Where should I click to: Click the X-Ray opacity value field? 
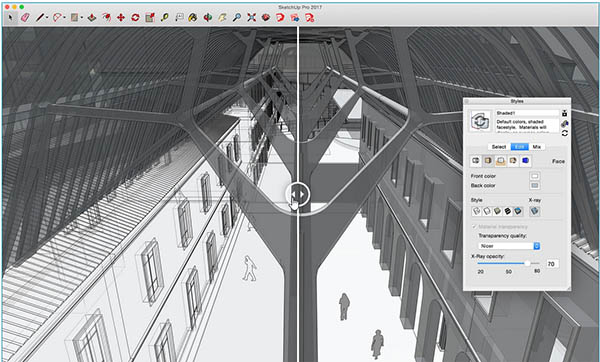point(552,264)
